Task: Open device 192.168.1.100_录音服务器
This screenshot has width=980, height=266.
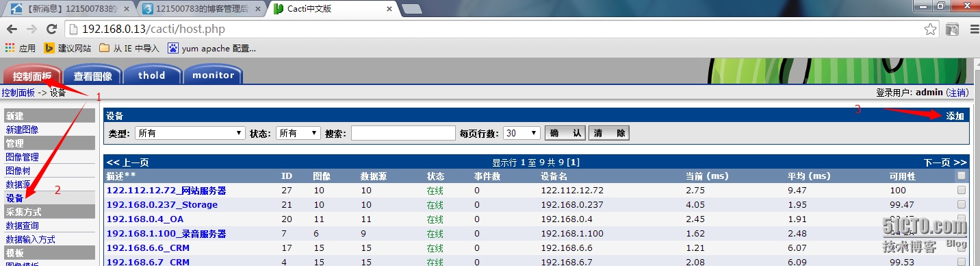Action: [x=166, y=234]
